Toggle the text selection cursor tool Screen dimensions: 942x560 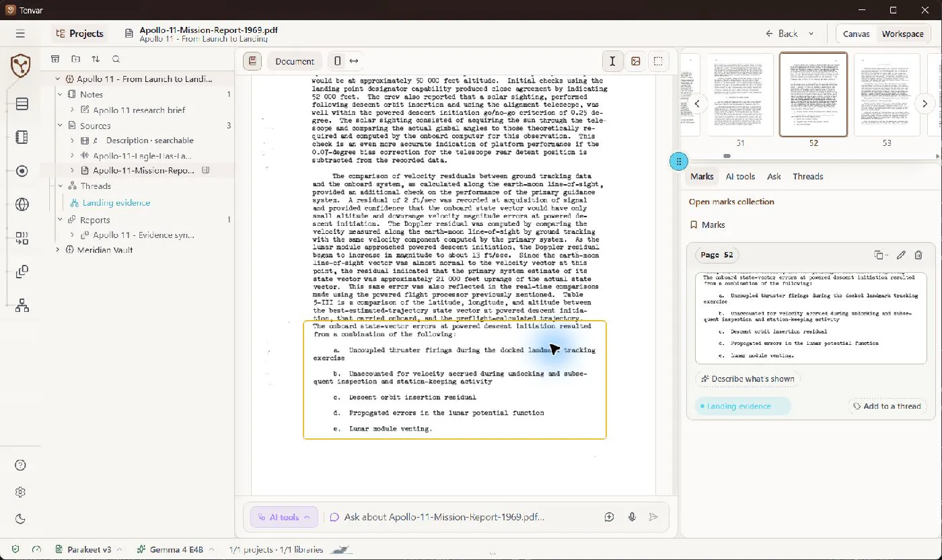(x=612, y=61)
